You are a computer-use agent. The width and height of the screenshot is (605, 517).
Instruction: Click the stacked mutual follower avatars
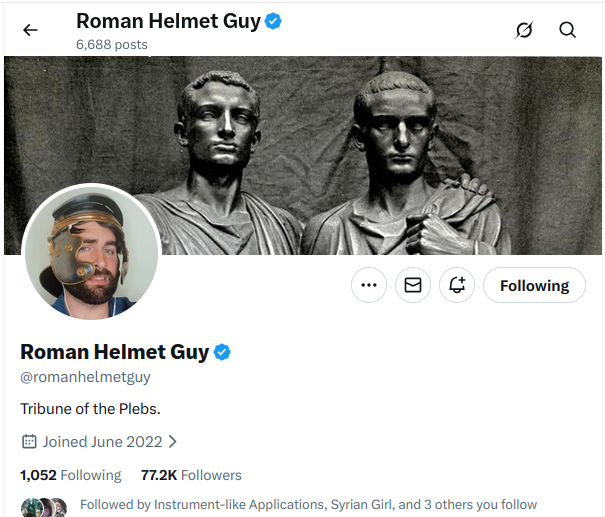click(x=44, y=507)
